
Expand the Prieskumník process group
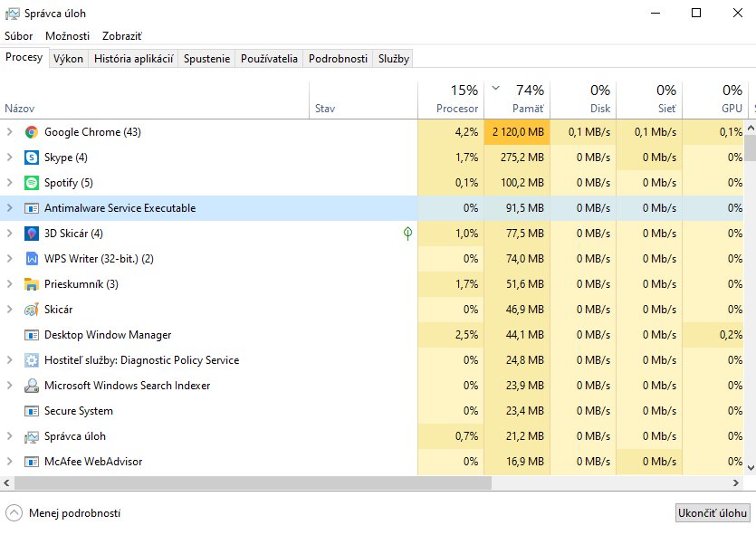[x=10, y=284]
